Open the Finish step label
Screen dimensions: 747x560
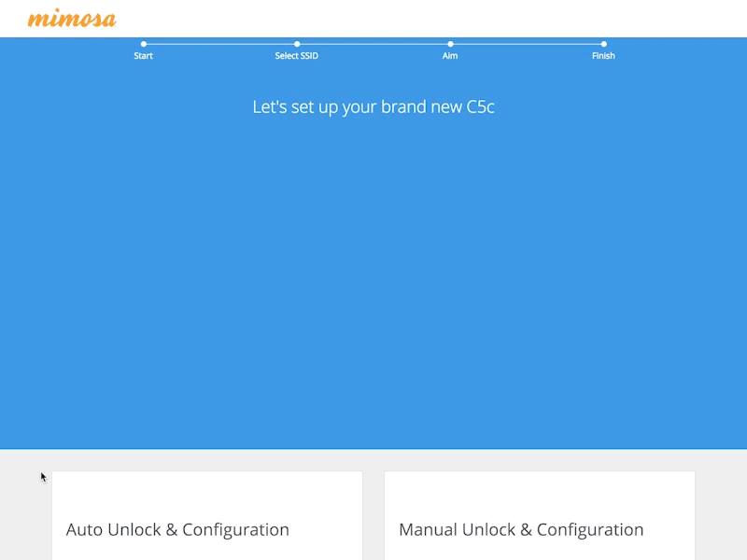[x=604, y=56]
